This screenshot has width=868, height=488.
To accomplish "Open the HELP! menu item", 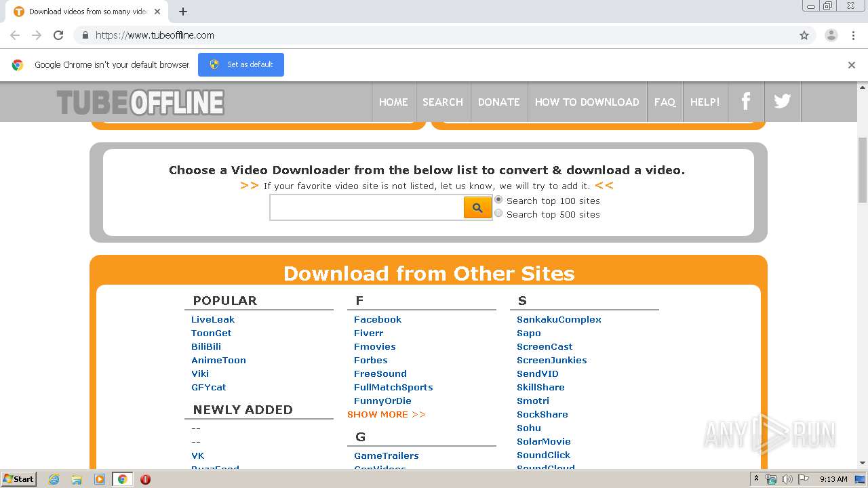I will [x=705, y=102].
